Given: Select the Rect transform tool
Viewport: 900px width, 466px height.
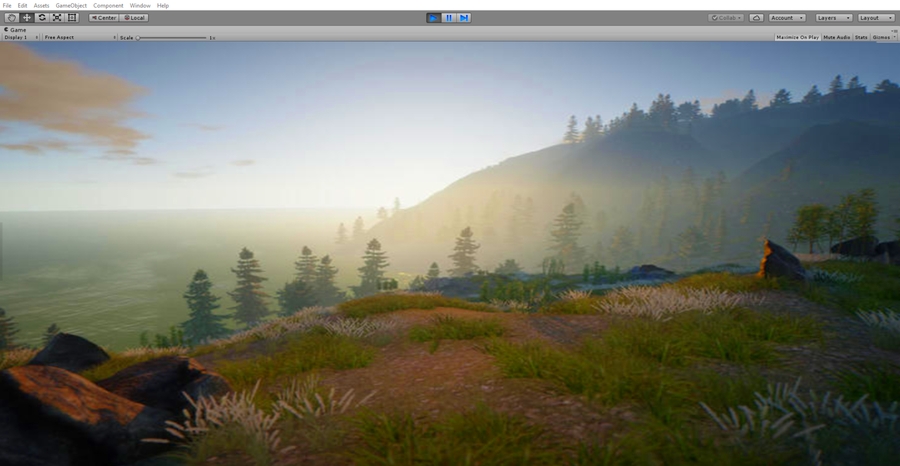Looking at the screenshot, I should (x=72, y=18).
